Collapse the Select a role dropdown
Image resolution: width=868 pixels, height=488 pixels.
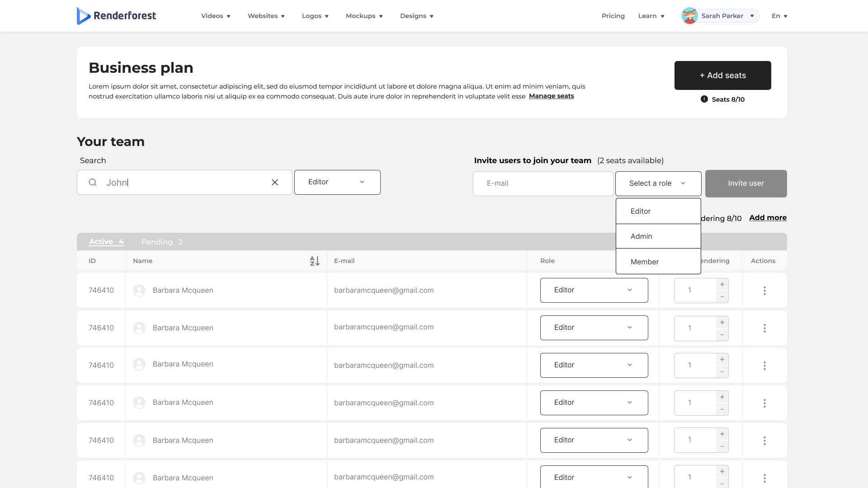pos(658,183)
